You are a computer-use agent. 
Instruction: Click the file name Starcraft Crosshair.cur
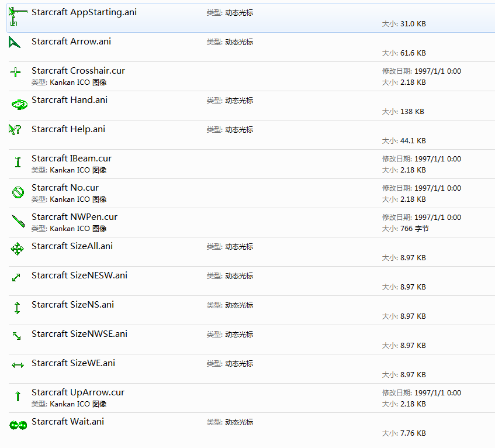78,71
